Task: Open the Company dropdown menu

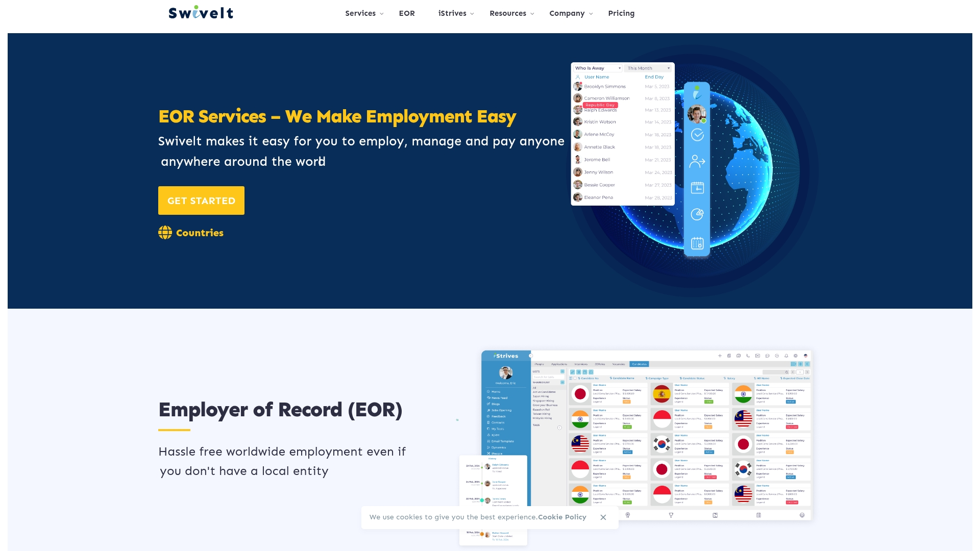Action: [571, 13]
